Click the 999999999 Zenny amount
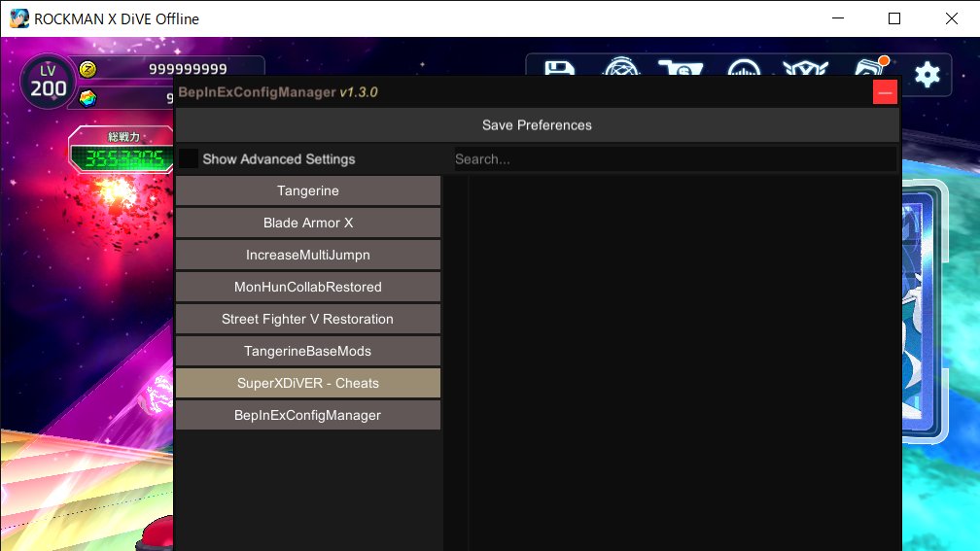 point(189,69)
